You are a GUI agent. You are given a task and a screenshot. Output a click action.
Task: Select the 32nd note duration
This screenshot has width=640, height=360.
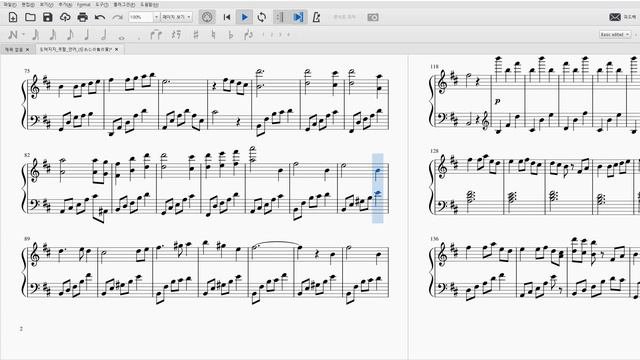36,35
